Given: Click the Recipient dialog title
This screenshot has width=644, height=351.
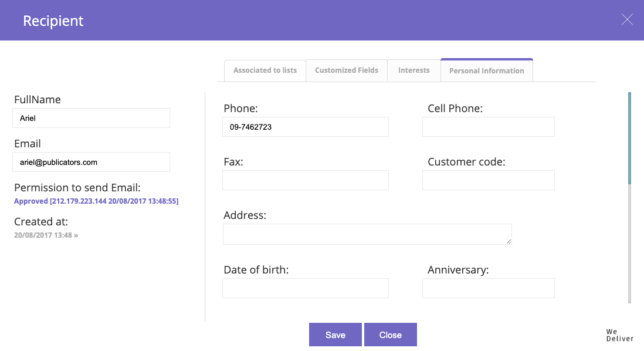Looking at the screenshot, I should (53, 21).
